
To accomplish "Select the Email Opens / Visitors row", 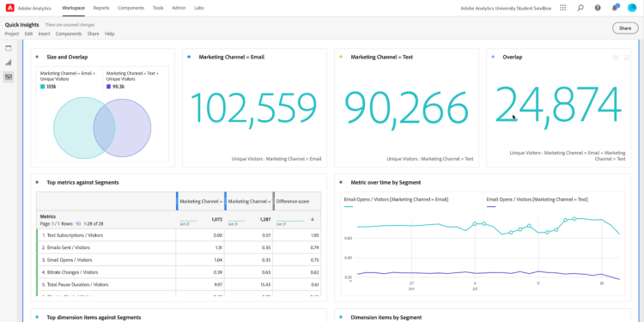I will tap(179, 260).
